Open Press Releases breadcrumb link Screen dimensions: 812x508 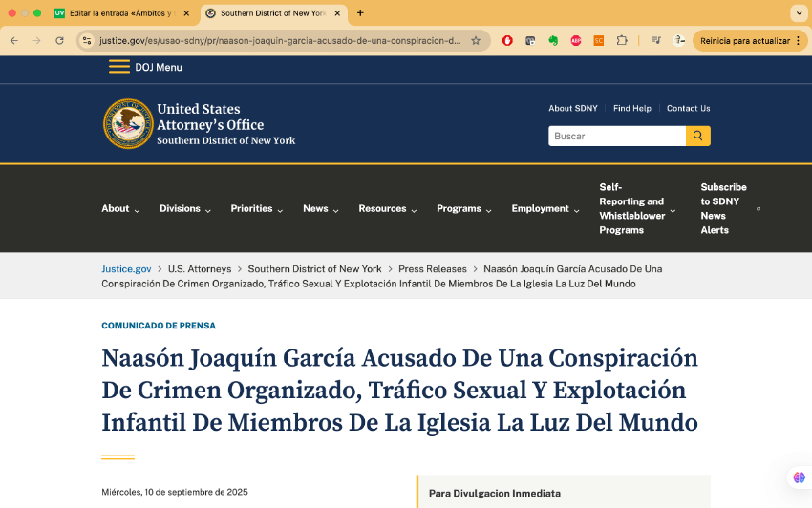tap(433, 269)
